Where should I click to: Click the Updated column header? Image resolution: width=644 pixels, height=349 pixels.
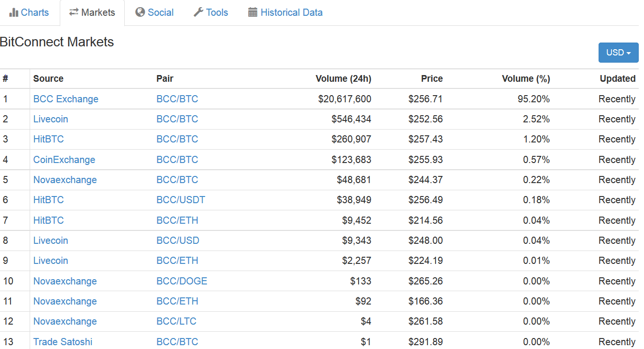[x=618, y=79]
